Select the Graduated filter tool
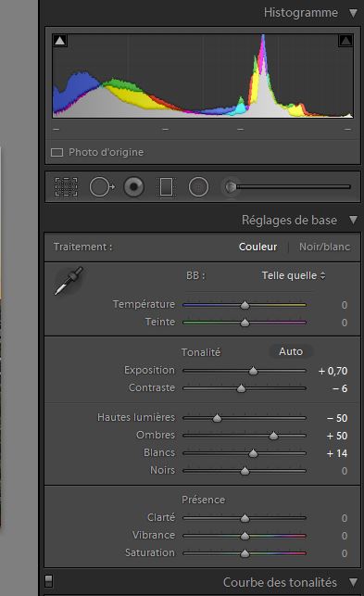The image size is (364, 596). [x=166, y=187]
